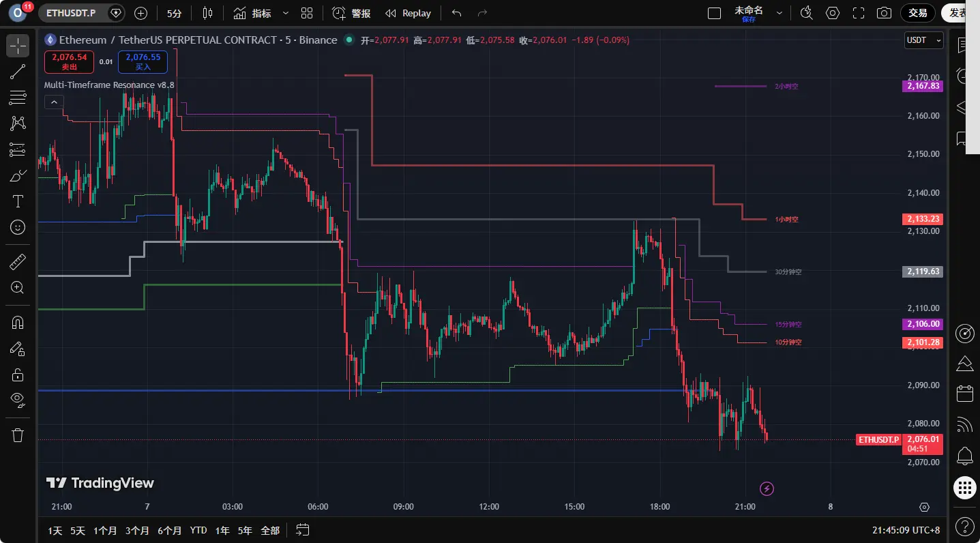Open go to date calendar icon
The width and height of the screenshot is (980, 543).
303,530
